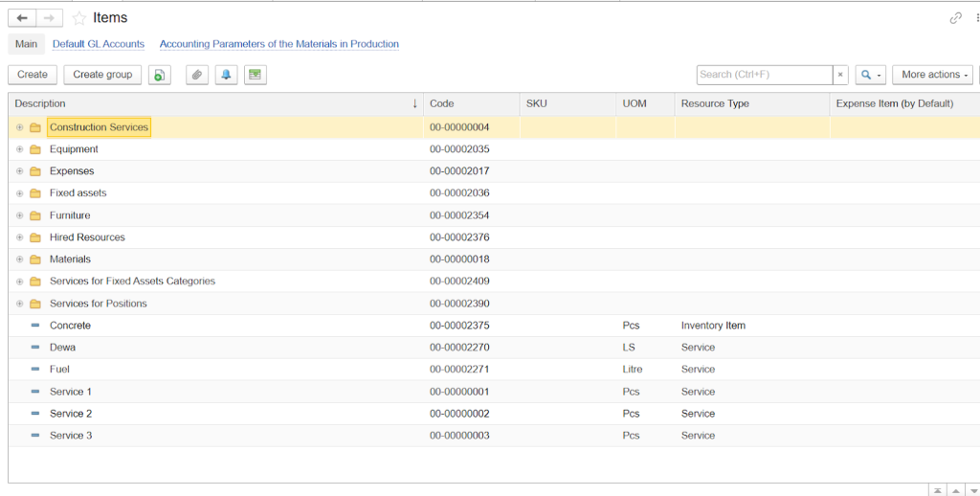Image resolution: width=980 pixels, height=496 pixels.
Task: Sort by the Description column header
Action: tap(215, 103)
